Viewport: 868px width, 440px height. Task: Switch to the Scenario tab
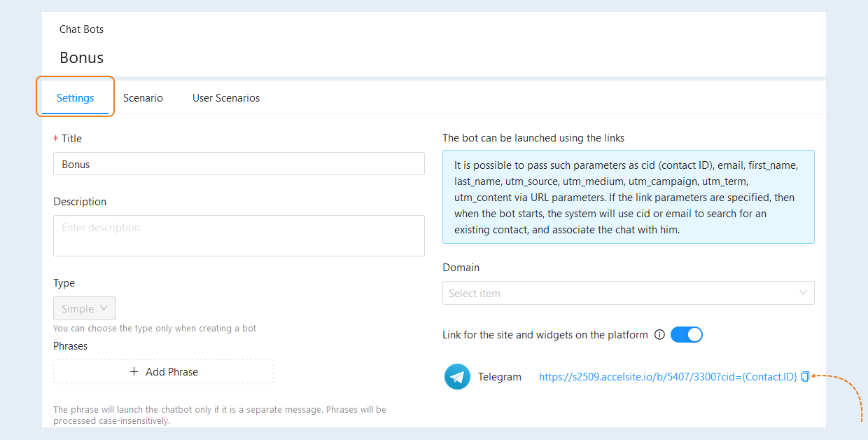click(143, 98)
